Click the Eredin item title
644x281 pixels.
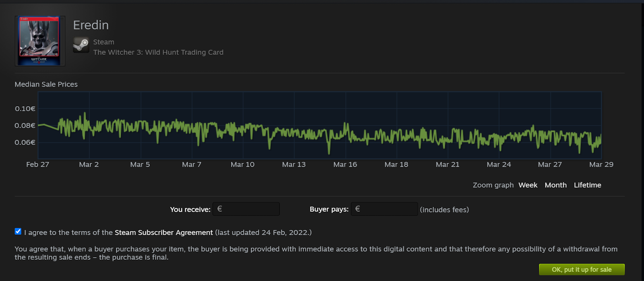point(91,25)
